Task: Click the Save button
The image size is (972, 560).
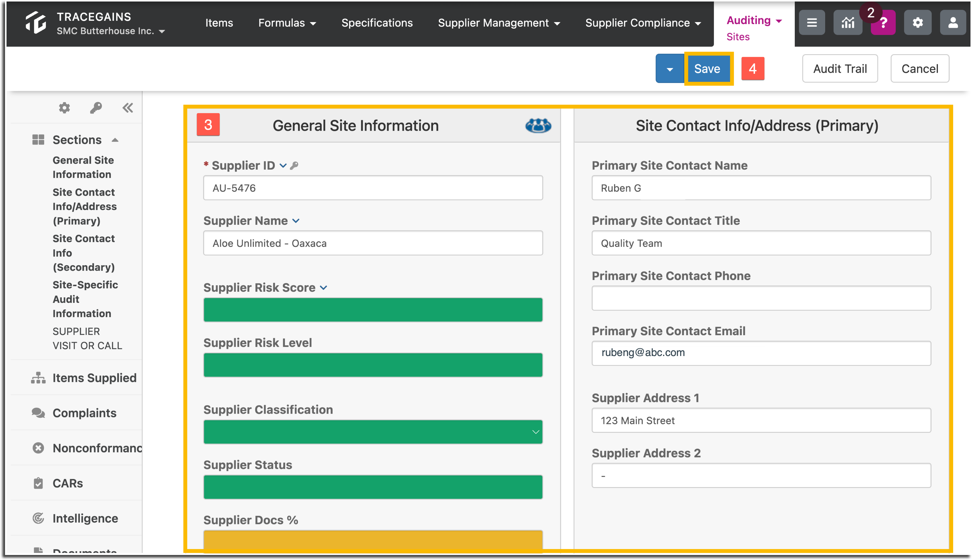Action: (707, 69)
